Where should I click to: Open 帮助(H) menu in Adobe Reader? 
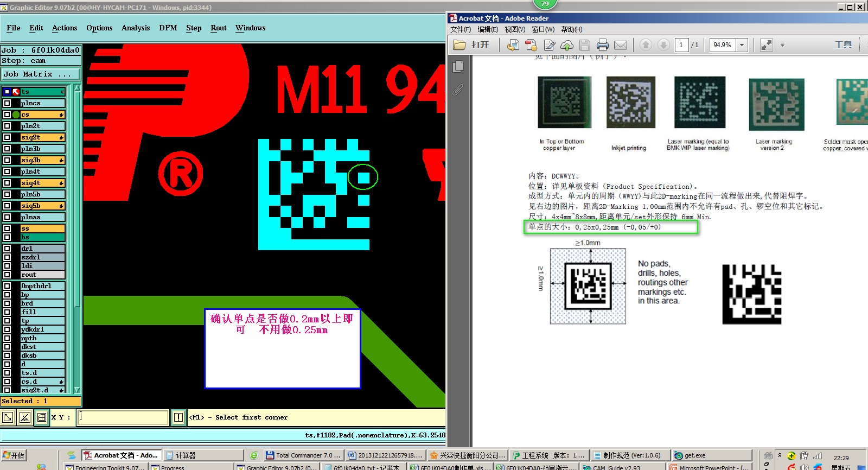pos(571,29)
